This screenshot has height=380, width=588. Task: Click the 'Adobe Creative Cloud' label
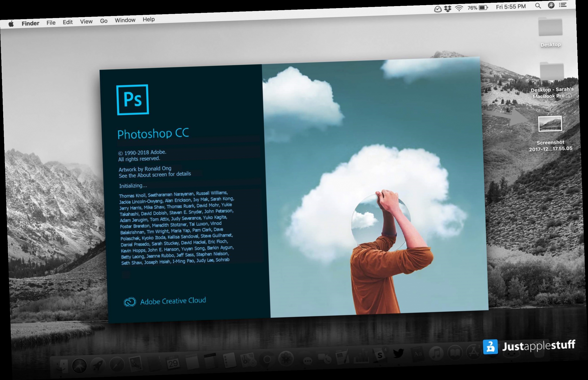(173, 301)
